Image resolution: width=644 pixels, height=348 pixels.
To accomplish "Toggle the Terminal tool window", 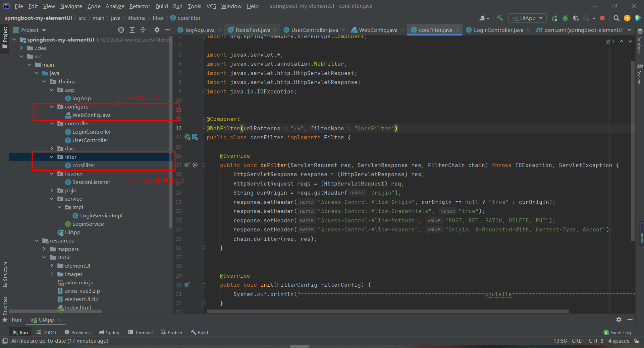I will [x=140, y=332].
